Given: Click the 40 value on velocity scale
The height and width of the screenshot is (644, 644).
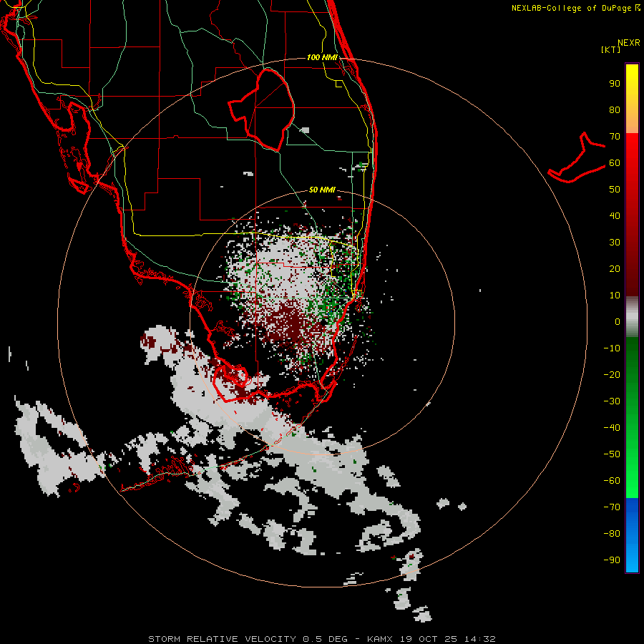Looking at the screenshot, I should click(x=615, y=216).
